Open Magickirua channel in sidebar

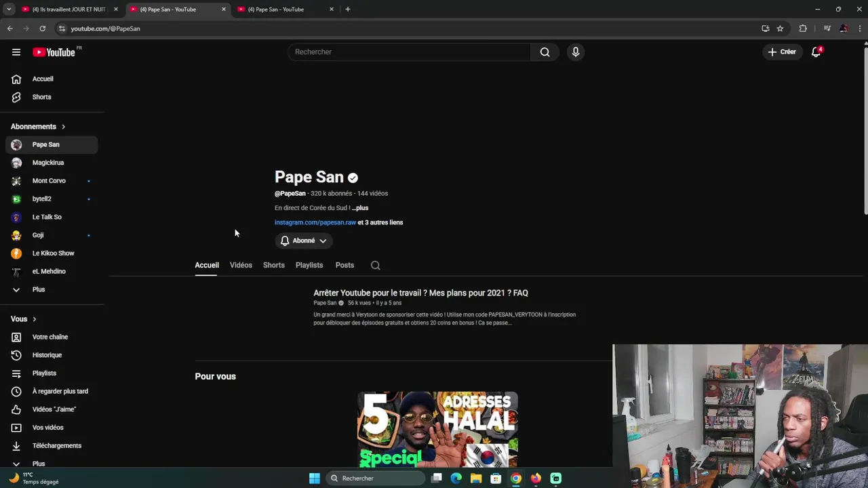coord(52,163)
